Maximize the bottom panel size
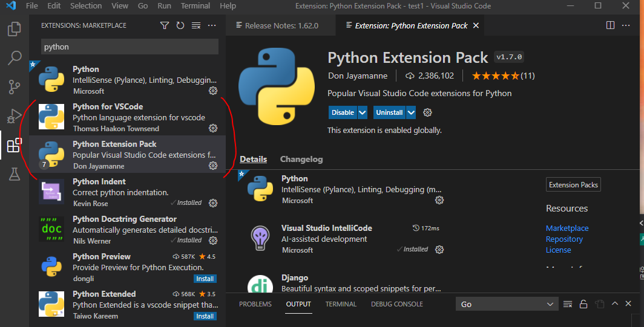 click(615, 303)
